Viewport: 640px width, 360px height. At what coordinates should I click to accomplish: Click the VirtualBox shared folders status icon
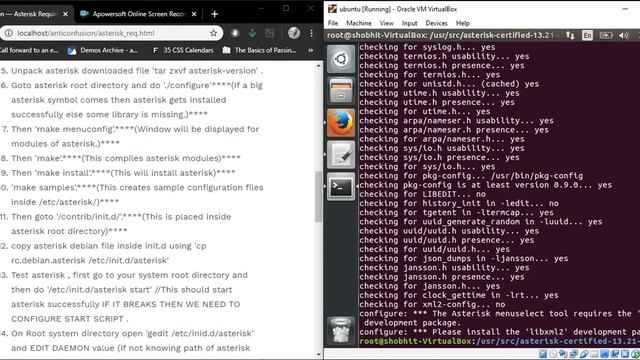click(594, 354)
